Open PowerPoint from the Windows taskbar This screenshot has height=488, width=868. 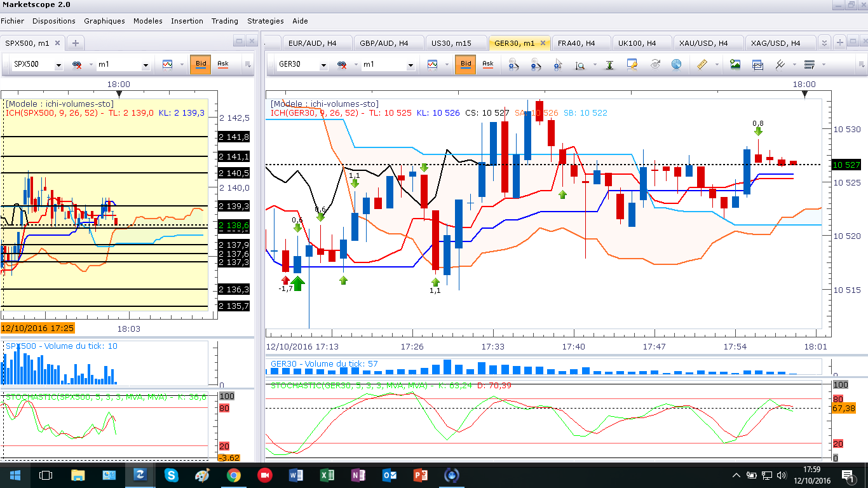[419, 475]
